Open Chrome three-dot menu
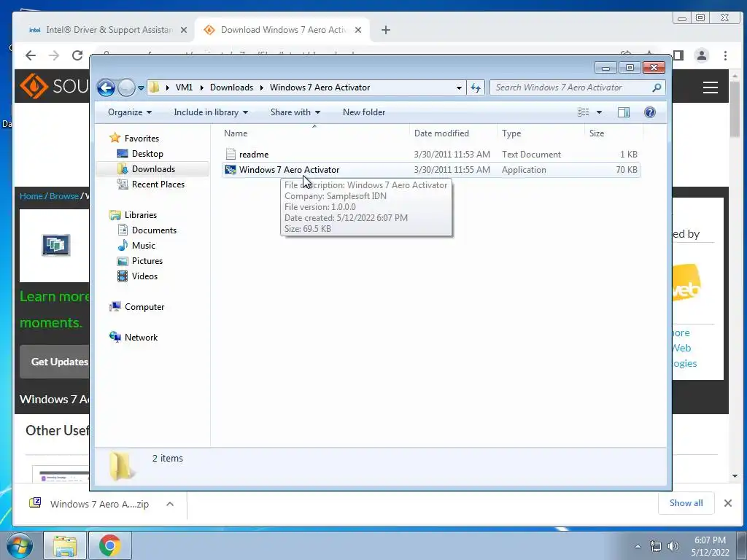 coord(726,55)
